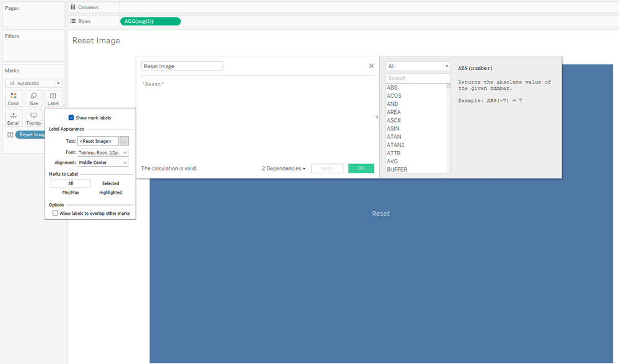Click the text icon on the Reset Image pill
Viewport: 619px width, 364px height.
pos(11,134)
